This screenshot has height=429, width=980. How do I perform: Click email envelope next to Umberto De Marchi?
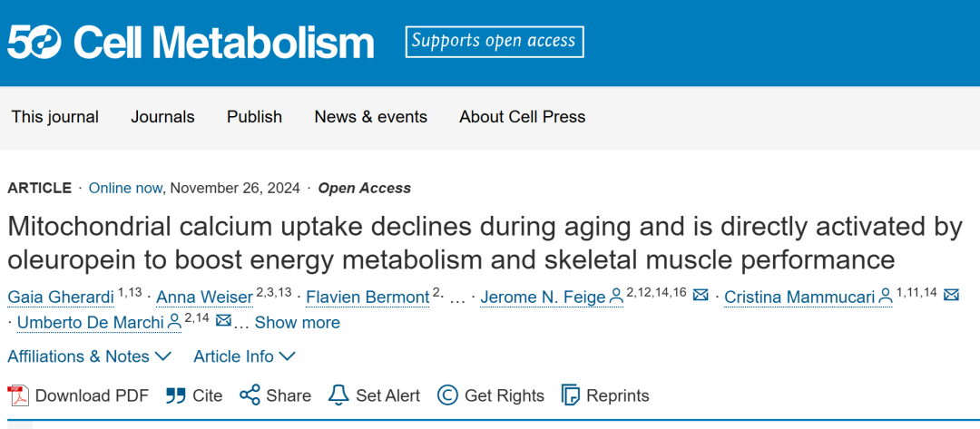coord(223,322)
